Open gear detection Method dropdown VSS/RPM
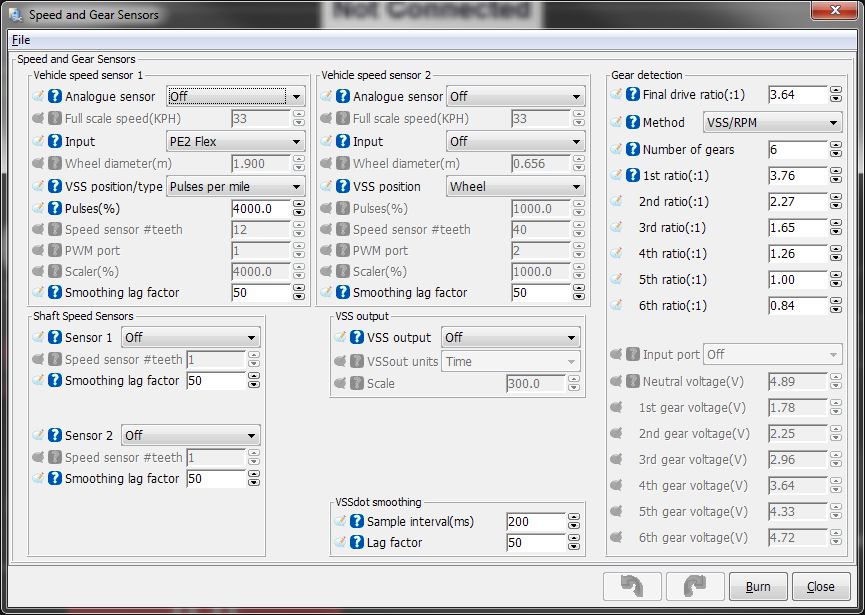Viewport: 865px width, 615px height. [x=773, y=122]
